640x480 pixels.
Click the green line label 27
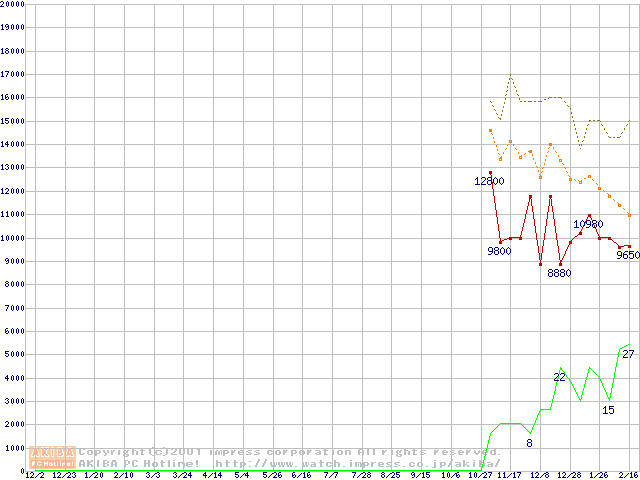[x=628, y=354]
